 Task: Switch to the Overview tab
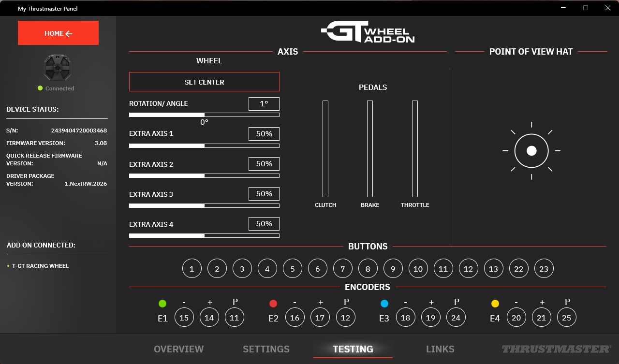point(178,349)
